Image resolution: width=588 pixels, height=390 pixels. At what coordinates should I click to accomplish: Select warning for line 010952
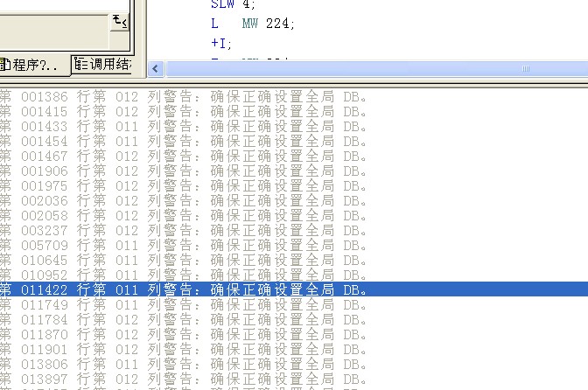[x=294, y=275]
